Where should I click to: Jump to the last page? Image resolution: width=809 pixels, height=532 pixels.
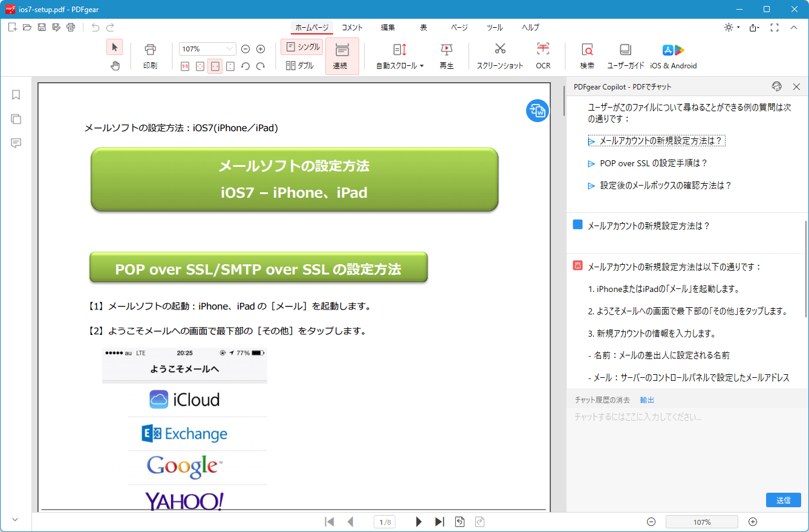click(440, 522)
